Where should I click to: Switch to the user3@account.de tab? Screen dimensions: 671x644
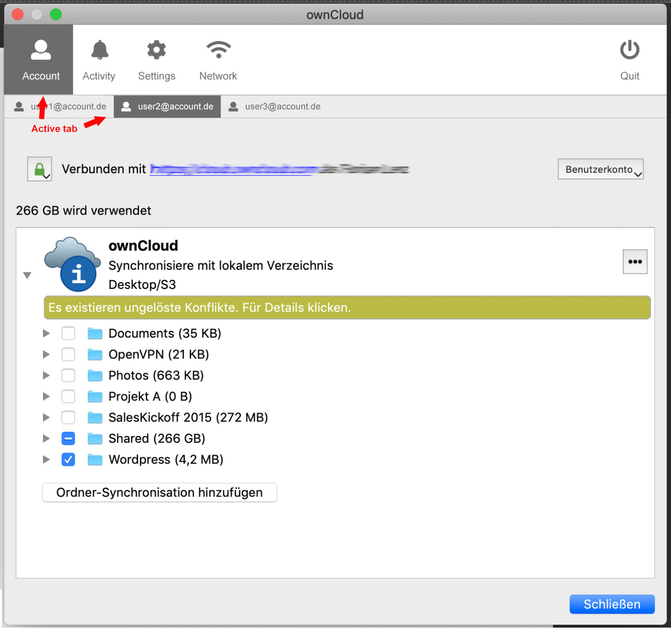click(275, 107)
